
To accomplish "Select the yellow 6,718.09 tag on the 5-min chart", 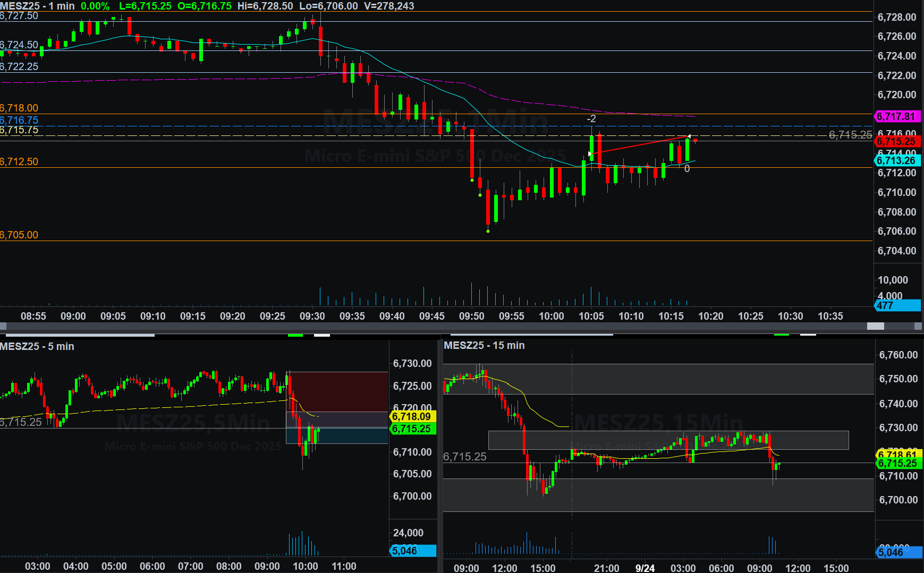I will tap(412, 416).
